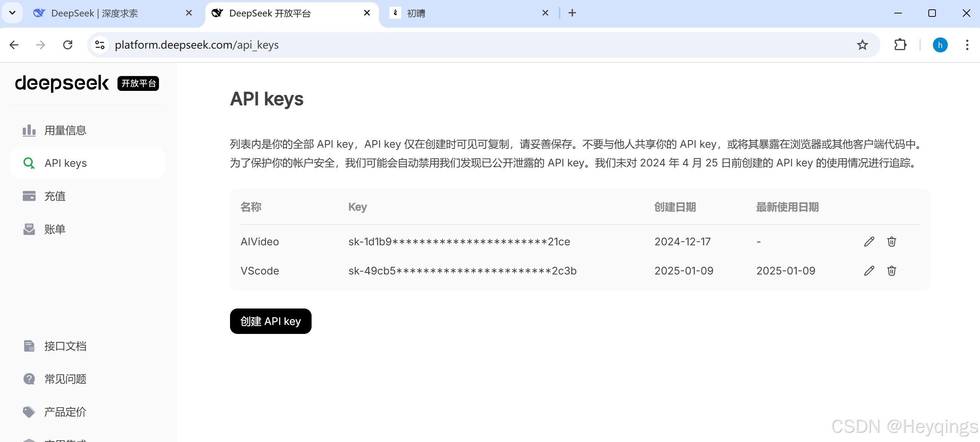Open 常见问题 FAQ link

click(87, 379)
